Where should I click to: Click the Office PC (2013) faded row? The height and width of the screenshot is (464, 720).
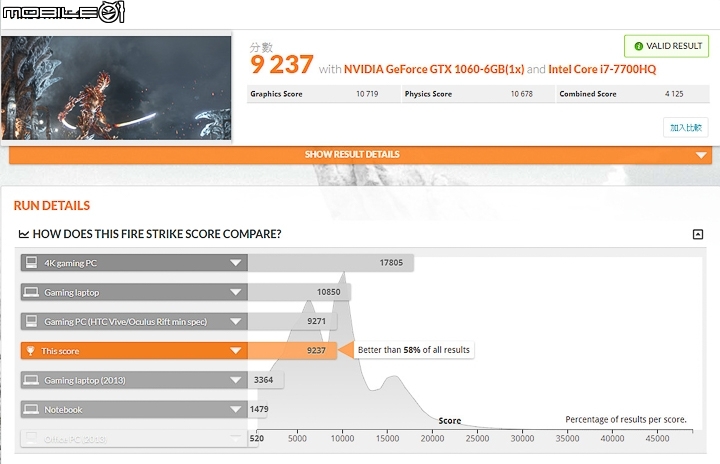coord(134,439)
